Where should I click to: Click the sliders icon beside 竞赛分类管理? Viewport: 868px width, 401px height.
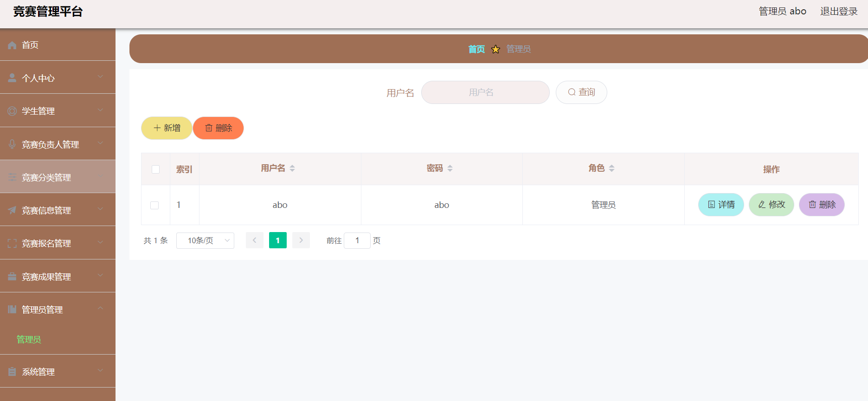13,177
